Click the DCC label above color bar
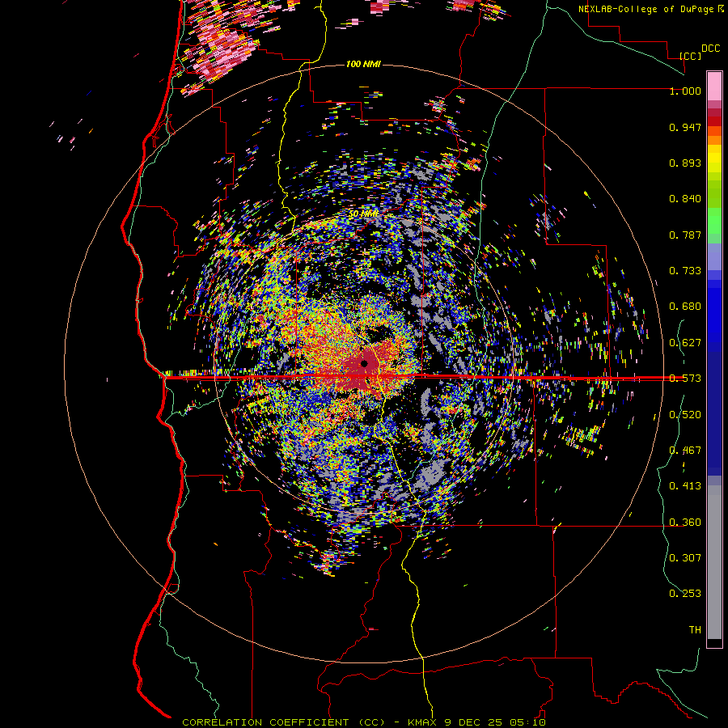Viewport: 728px width, 728px height. (x=711, y=49)
